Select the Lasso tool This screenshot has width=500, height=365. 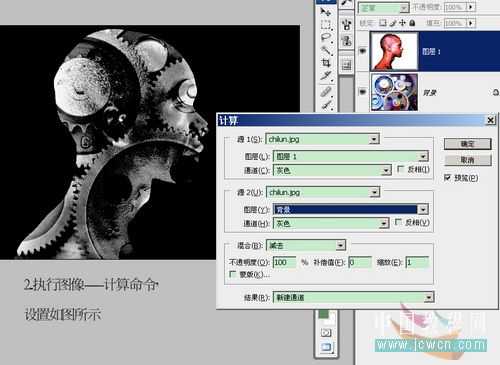(x=326, y=38)
